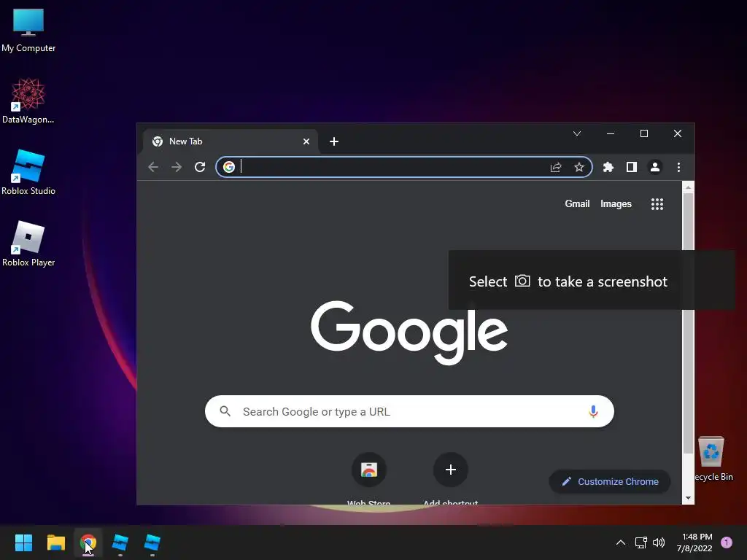Select the Recycle Bin desktop icon
This screenshot has width=747, height=560.
(711, 459)
